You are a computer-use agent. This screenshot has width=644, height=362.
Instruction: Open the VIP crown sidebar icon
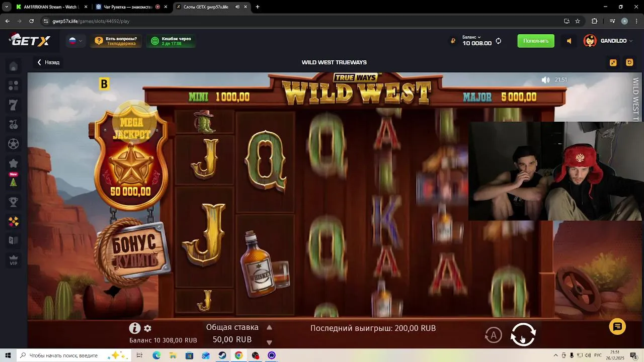[x=14, y=260]
